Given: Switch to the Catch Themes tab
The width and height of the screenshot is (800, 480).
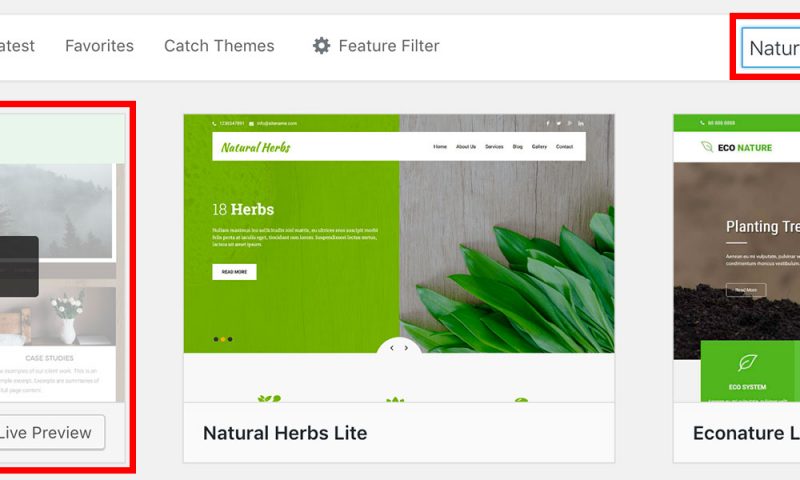Looking at the screenshot, I should 219,46.
